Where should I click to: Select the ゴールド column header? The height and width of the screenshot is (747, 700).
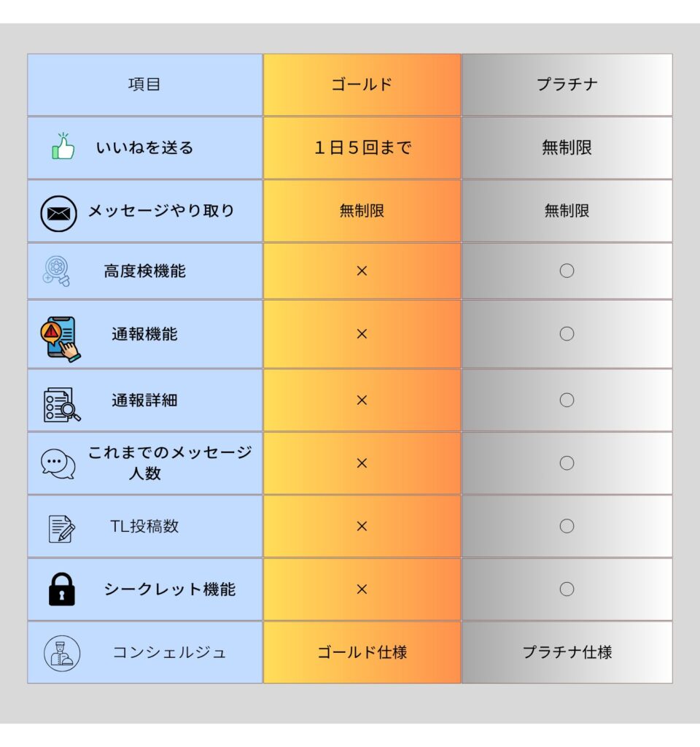coord(362,84)
